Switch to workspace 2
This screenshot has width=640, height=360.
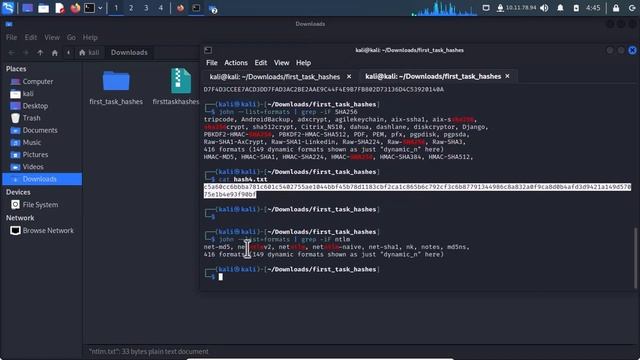(x=131, y=8)
